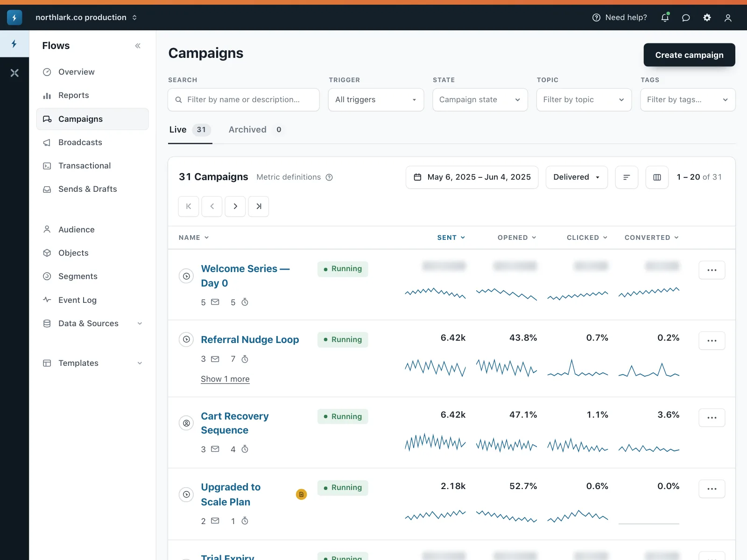747x560 pixels.
Task: Open the Filter by tags dropdown
Action: pyautogui.click(x=688, y=100)
